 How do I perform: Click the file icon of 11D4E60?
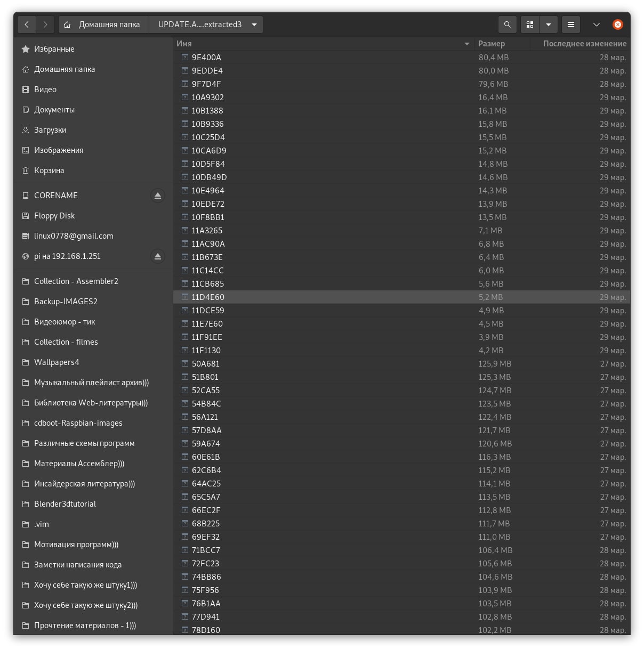pyautogui.click(x=185, y=297)
